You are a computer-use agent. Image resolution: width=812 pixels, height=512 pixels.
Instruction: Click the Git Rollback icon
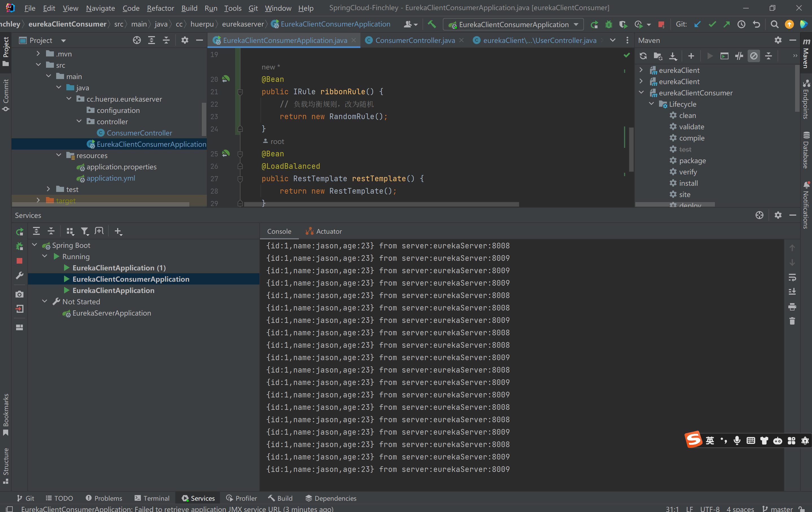point(756,24)
